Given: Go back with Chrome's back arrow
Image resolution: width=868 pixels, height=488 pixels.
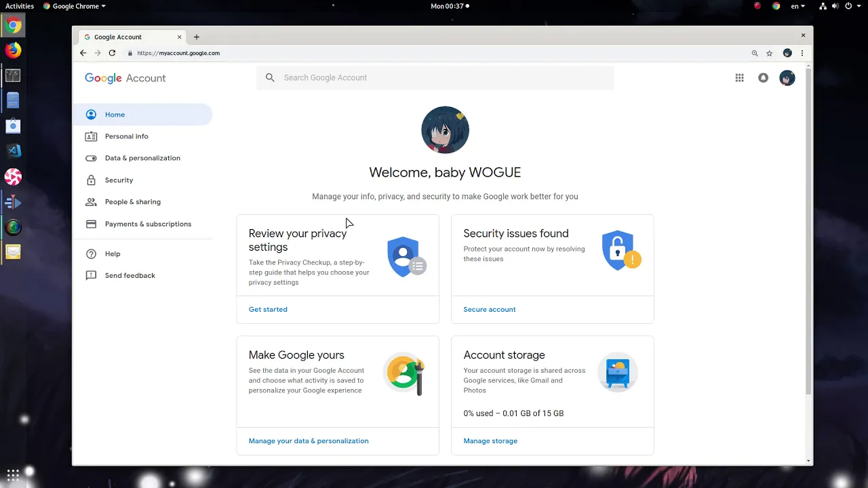Looking at the screenshot, I should point(83,53).
